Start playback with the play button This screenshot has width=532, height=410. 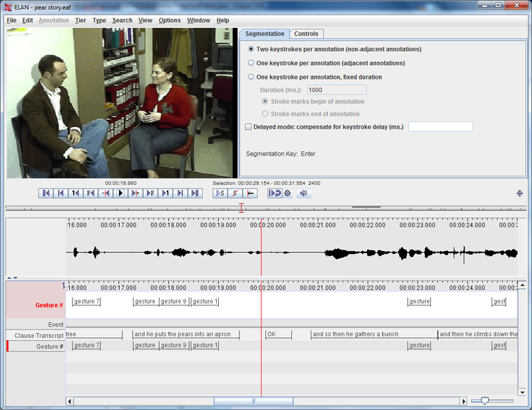pyautogui.click(x=120, y=193)
